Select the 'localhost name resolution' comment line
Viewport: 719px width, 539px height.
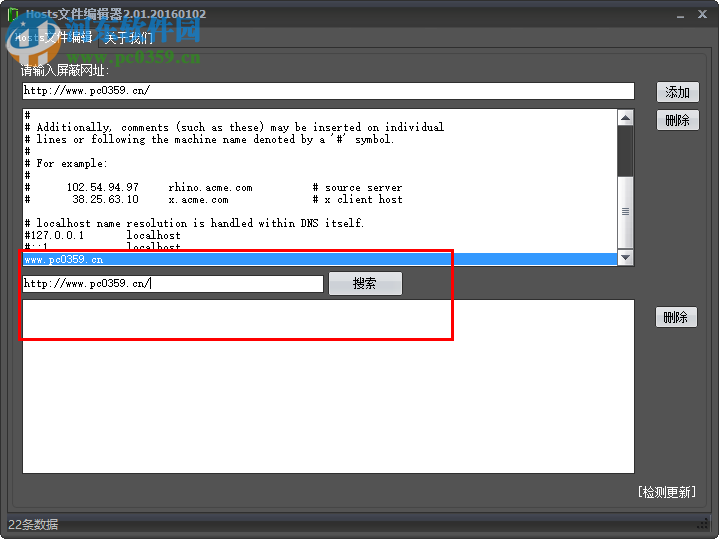click(320, 223)
